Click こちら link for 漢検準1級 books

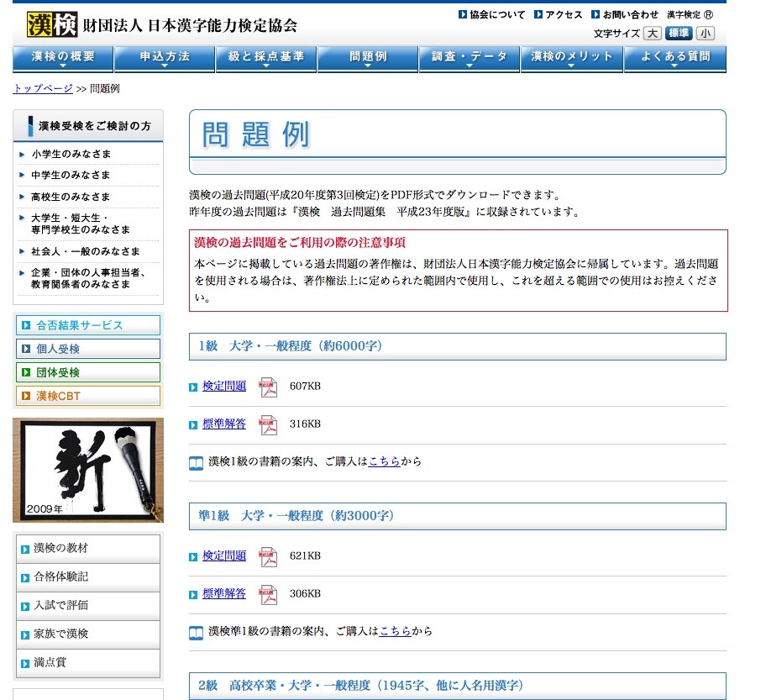[x=395, y=631]
